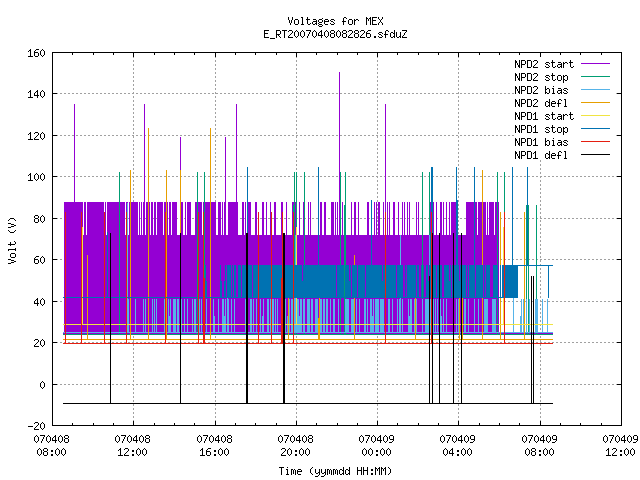640x480 pixels.
Task: Click the 160 value on y-axis
Action: [36, 53]
